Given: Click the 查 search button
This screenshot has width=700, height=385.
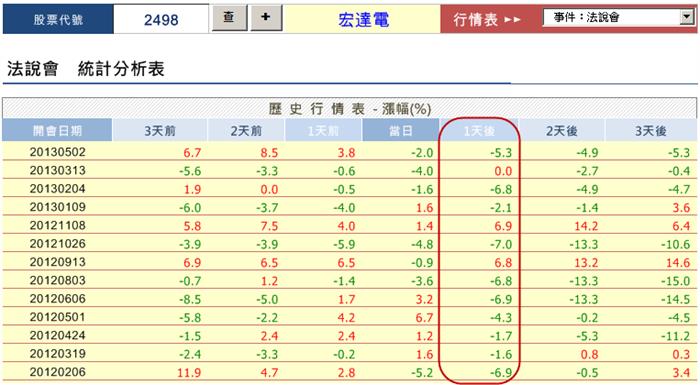Looking at the screenshot, I should tap(229, 18).
